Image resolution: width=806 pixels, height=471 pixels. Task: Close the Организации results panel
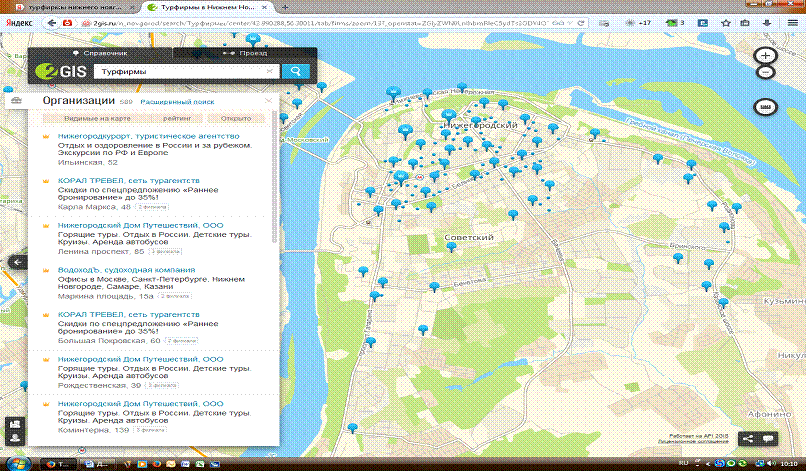[x=268, y=101]
